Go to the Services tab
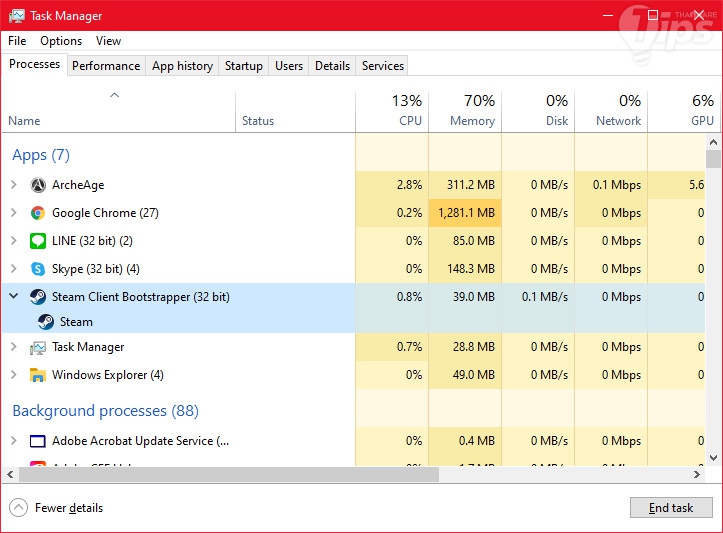This screenshot has height=533, width=723. click(x=383, y=66)
